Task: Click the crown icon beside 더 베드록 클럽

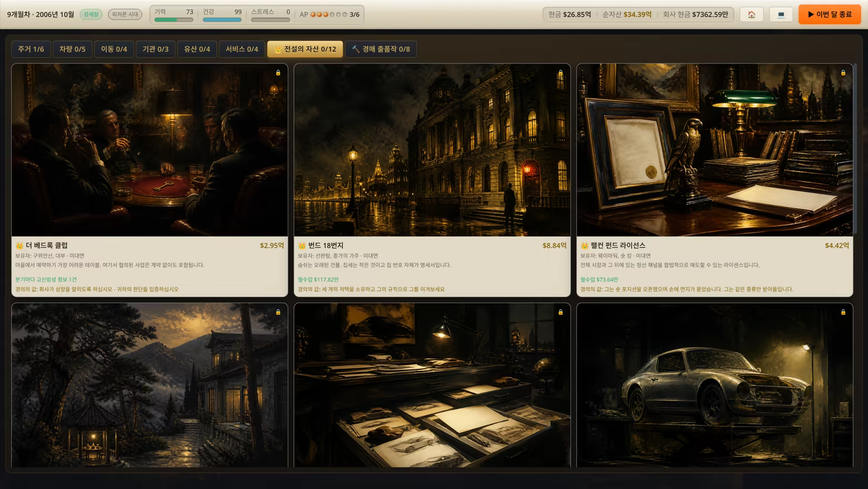Action: pyautogui.click(x=19, y=245)
